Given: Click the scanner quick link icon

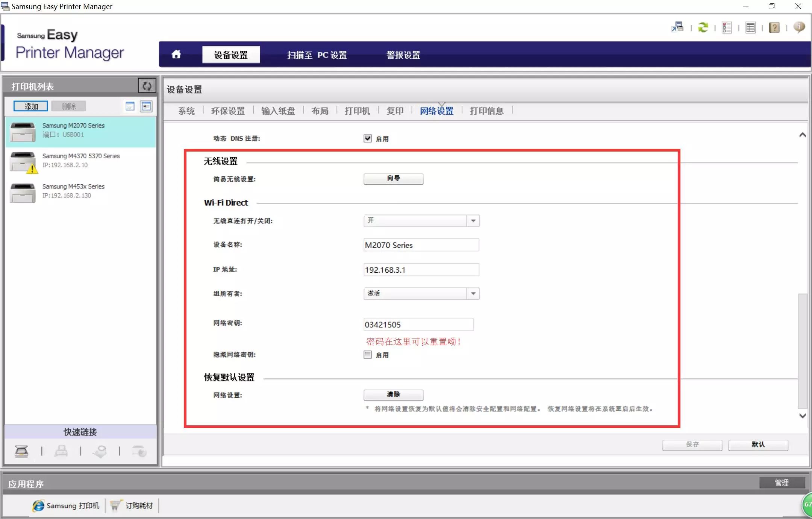Looking at the screenshot, I should (21, 451).
